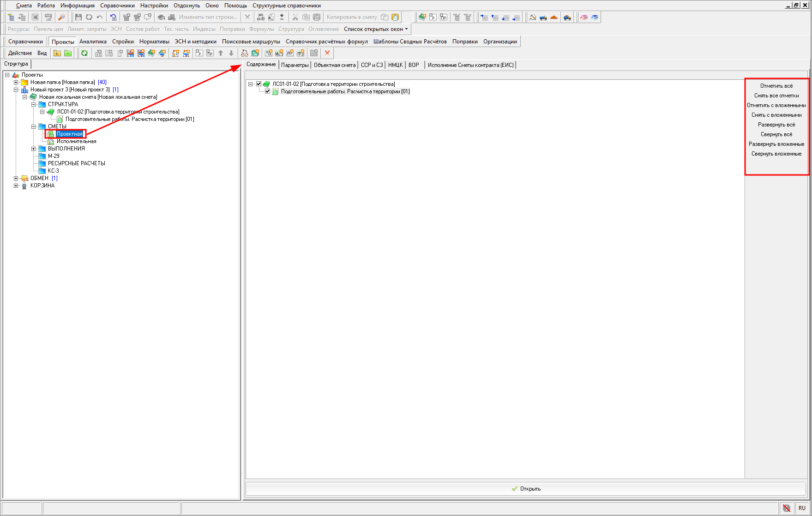The width and height of the screenshot is (812, 516).
Task: Uncheck the ЛС01-01-02 checkbox in content panel
Action: 259,84
